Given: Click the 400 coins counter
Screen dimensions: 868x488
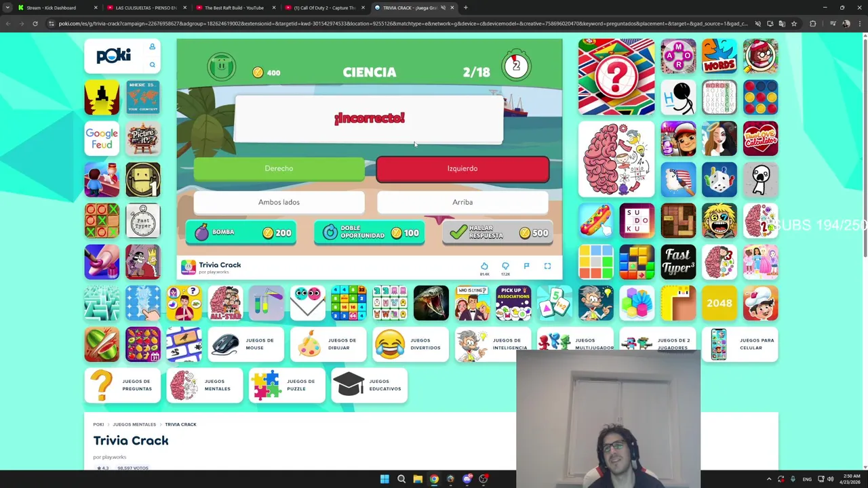Looking at the screenshot, I should 266,73.
